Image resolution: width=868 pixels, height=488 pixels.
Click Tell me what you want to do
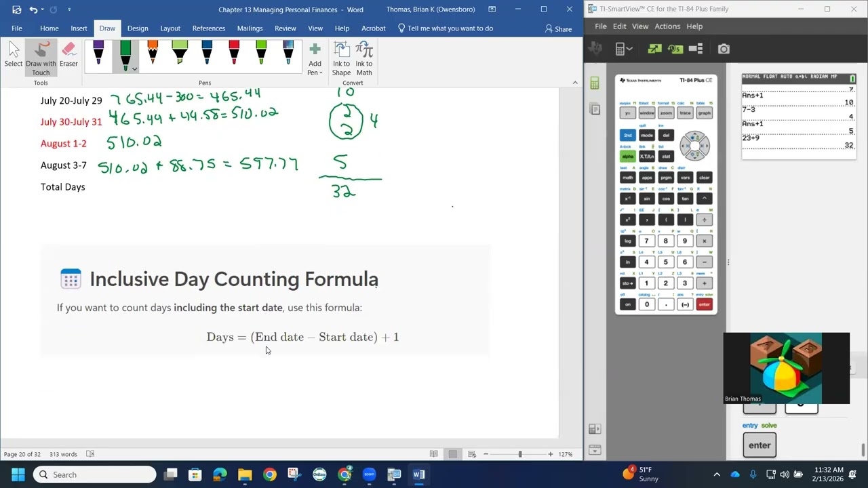(x=445, y=28)
